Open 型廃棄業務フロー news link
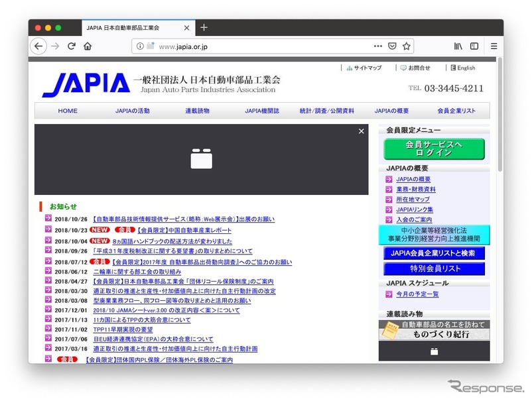 (172, 301)
